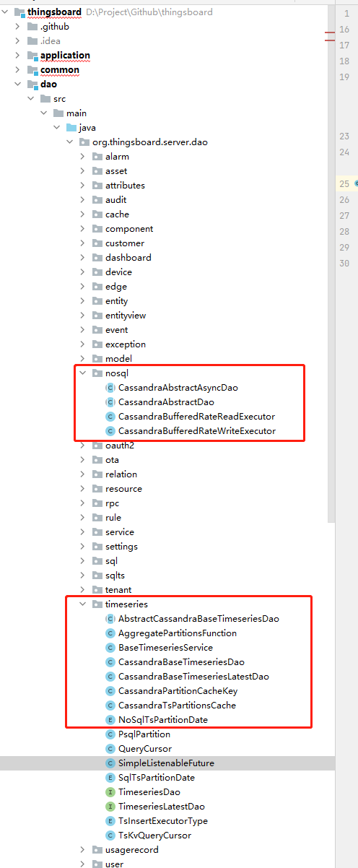Screen dimensions: 358x868
Task: Click the java source folder icon
Action: point(71,128)
